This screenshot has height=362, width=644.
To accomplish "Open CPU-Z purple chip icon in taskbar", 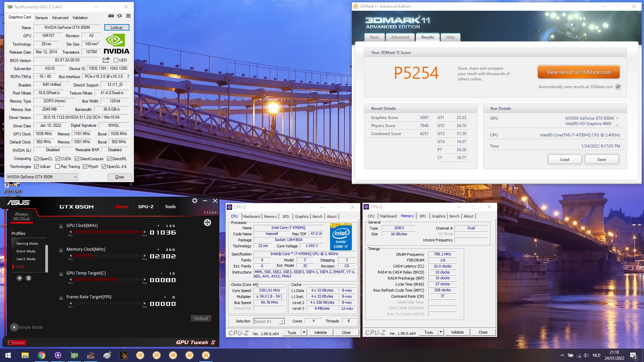I will (58, 355).
